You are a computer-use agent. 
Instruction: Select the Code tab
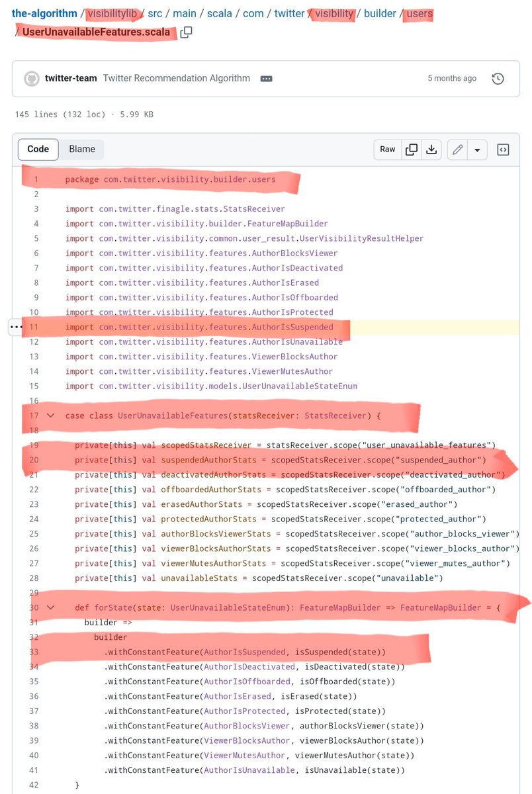tap(38, 149)
